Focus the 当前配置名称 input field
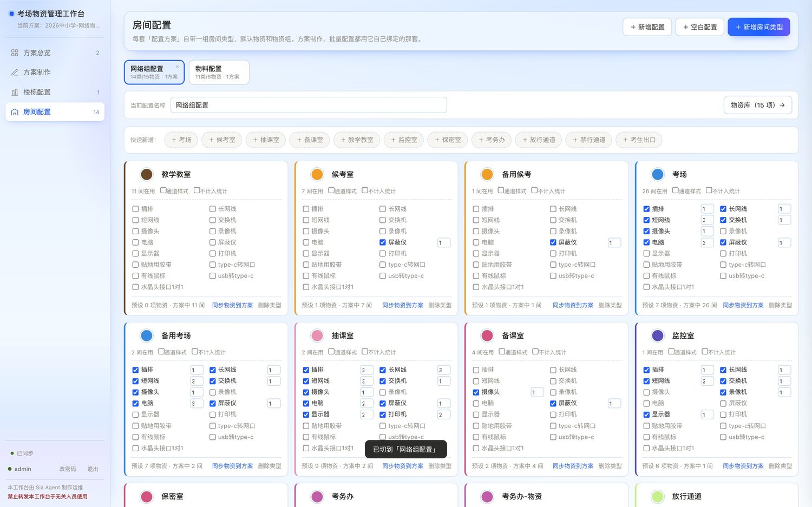The height and width of the screenshot is (507, 812). (309, 105)
